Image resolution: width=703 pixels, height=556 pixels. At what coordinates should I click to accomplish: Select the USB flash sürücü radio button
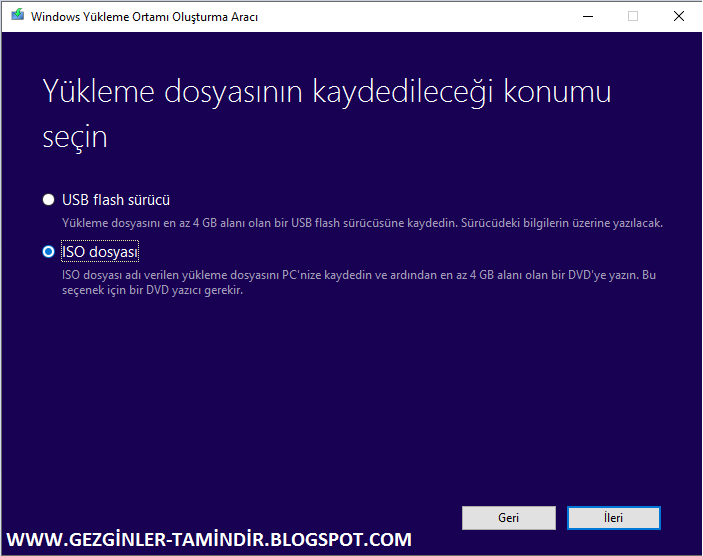(48, 200)
